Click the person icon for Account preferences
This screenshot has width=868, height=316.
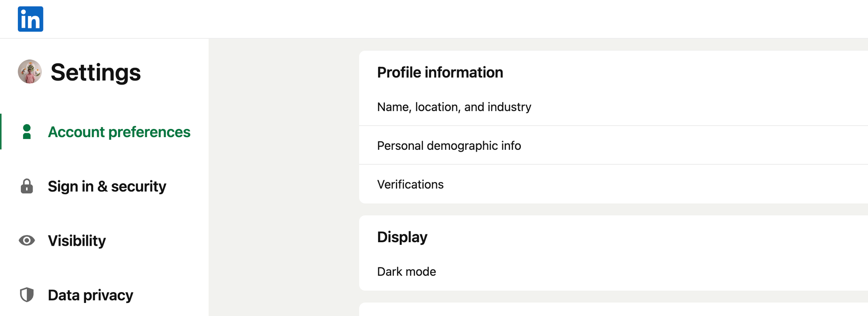[x=26, y=132]
